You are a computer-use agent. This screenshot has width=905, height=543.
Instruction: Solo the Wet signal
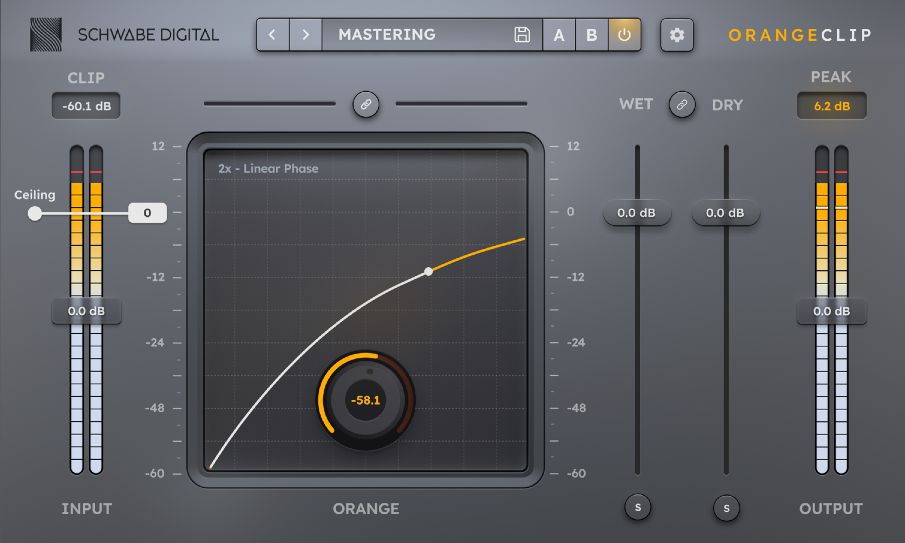point(638,507)
